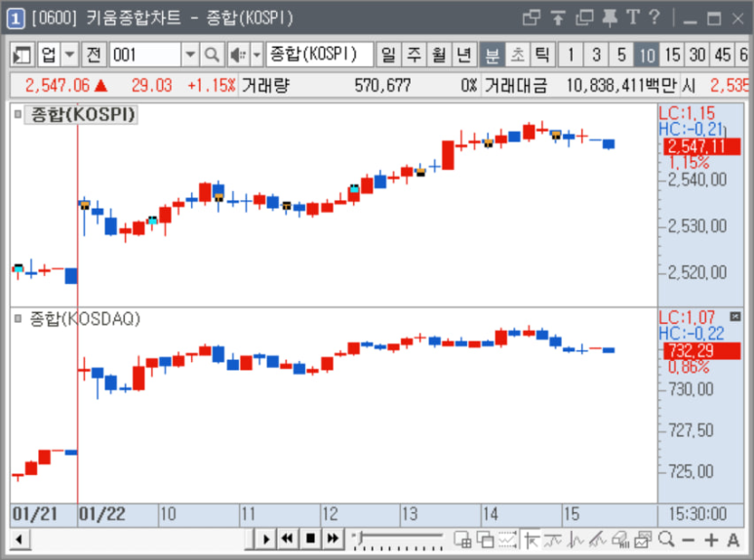Click the 종합(KOSPI) chart title label
The width and height of the screenshot is (754, 560).
(x=83, y=114)
